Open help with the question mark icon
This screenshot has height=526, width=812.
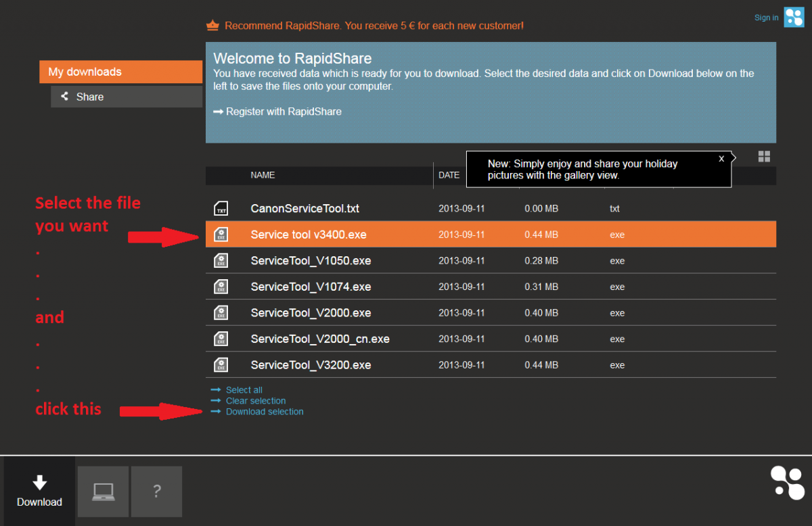[x=156, y=491]
